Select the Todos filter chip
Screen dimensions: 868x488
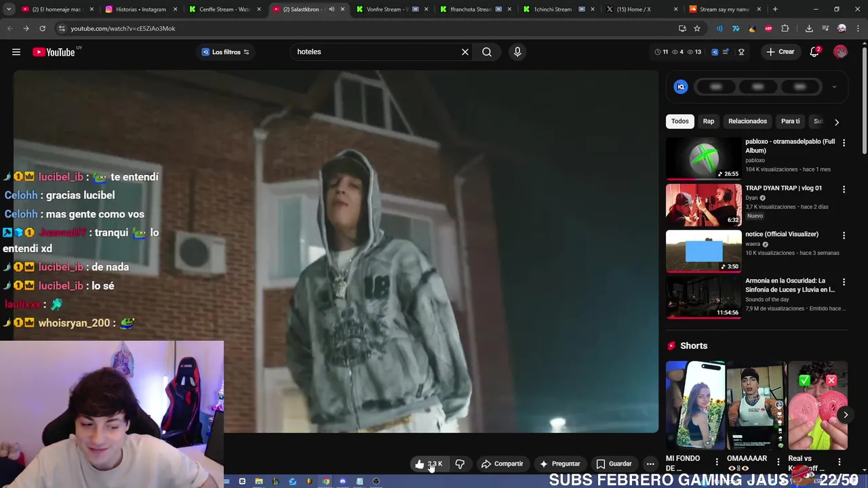(679, 121)
